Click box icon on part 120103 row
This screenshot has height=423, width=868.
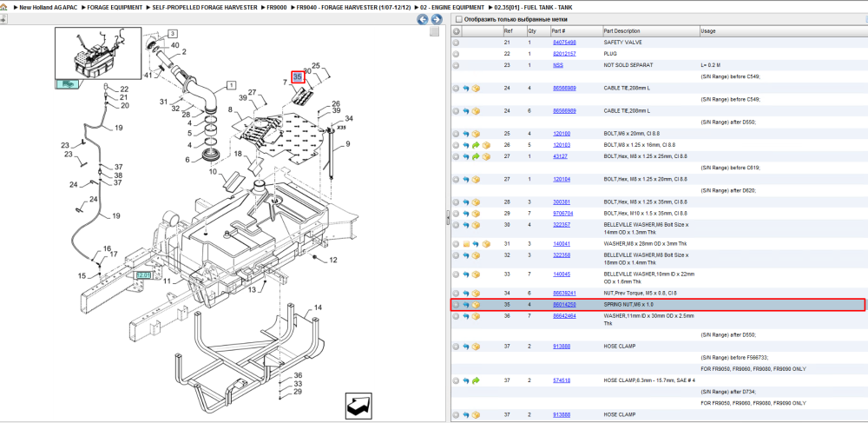[487, 145]
